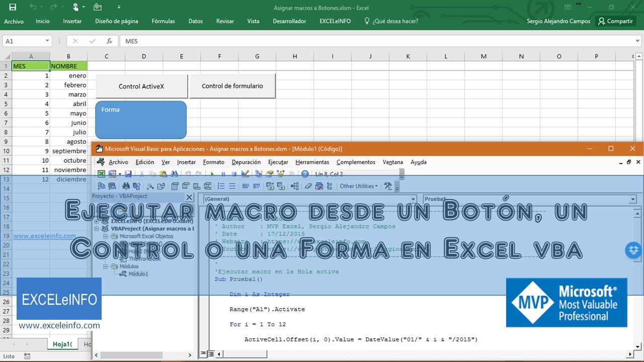Screen dimensions: 644x362
Task: Click the ¿Qué desea hacer? search box
Action: point(391,21)
